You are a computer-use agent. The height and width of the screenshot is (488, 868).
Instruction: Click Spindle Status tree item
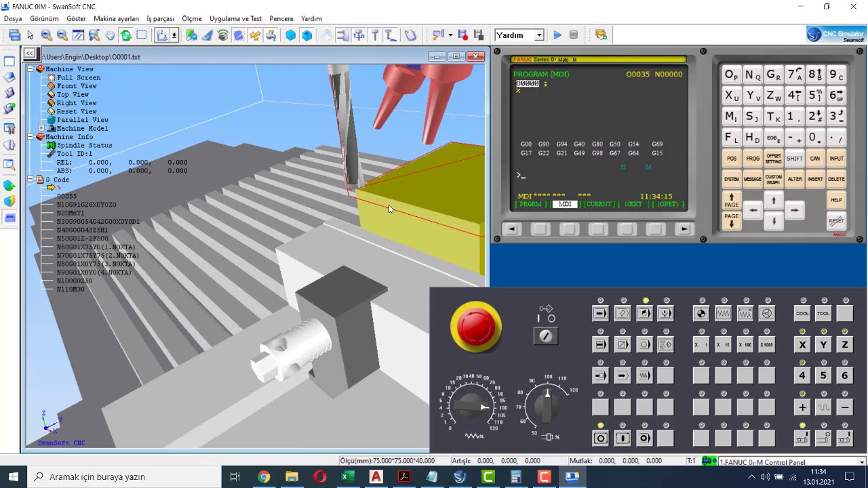click(x=85, y=146)
